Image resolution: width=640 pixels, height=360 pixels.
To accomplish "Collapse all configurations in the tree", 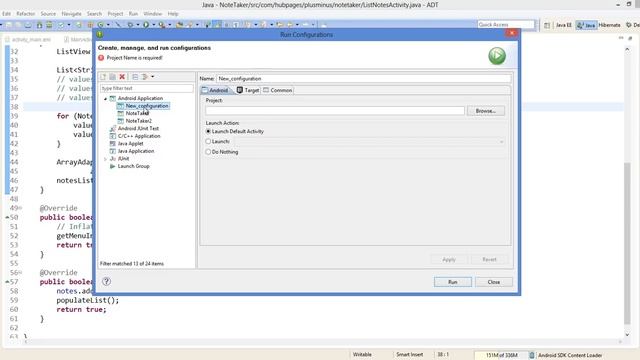I will [x=135, y=77].
